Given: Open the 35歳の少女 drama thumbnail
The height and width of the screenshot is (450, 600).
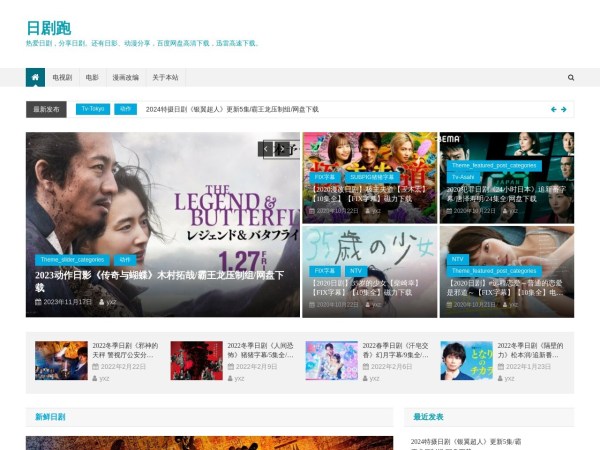Looking at the screenshot, I should tap(368, 245).
